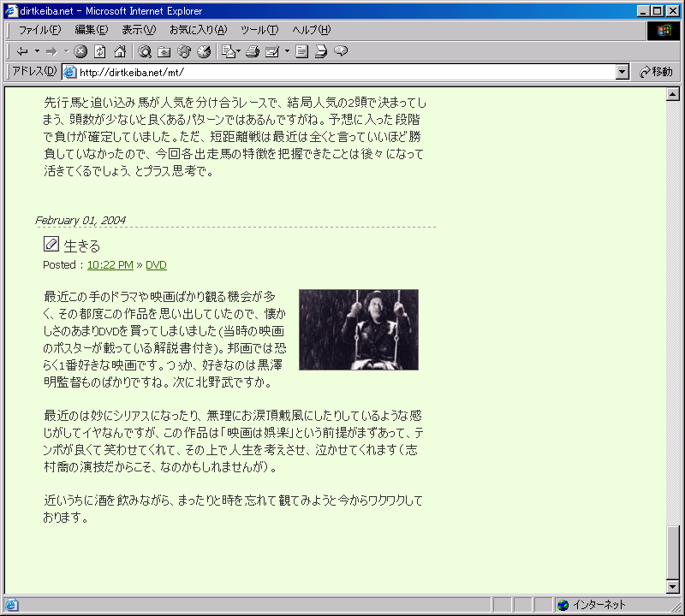The height and width of the screenshot is (616, 685).
Task: Click the page icon in address bar
Action: [x=70, y=72]
